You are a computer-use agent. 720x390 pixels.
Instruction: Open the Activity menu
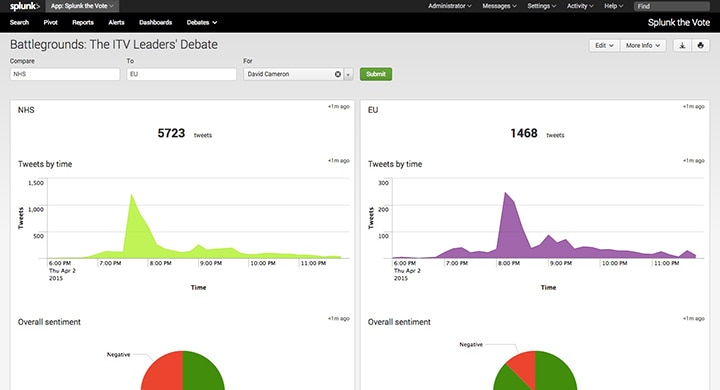tap(580, 6)
